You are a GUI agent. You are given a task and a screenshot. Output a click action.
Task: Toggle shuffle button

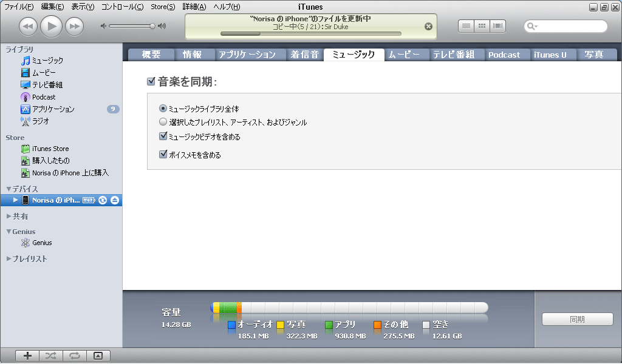tap(51, 356)
